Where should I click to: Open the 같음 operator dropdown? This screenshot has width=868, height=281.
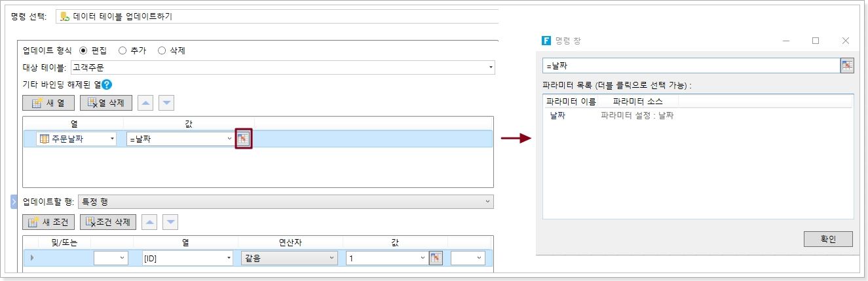click(x=333, y=258)
